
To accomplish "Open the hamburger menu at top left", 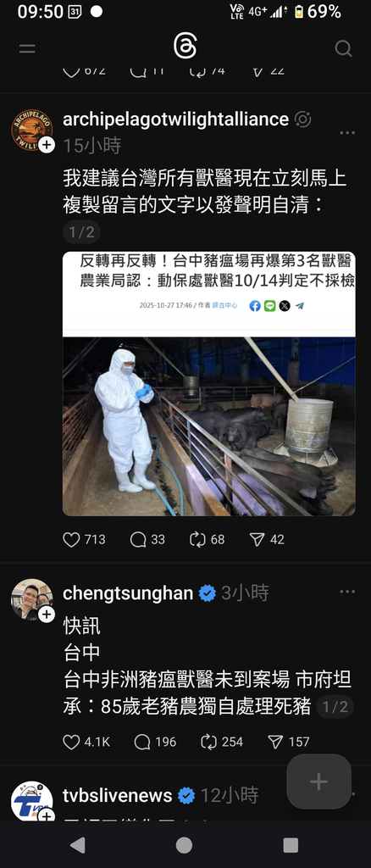I will (x=27, y=48).
